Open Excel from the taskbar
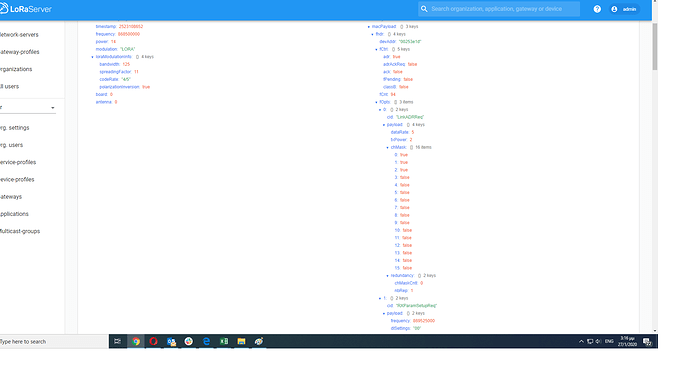 (224, 341)
